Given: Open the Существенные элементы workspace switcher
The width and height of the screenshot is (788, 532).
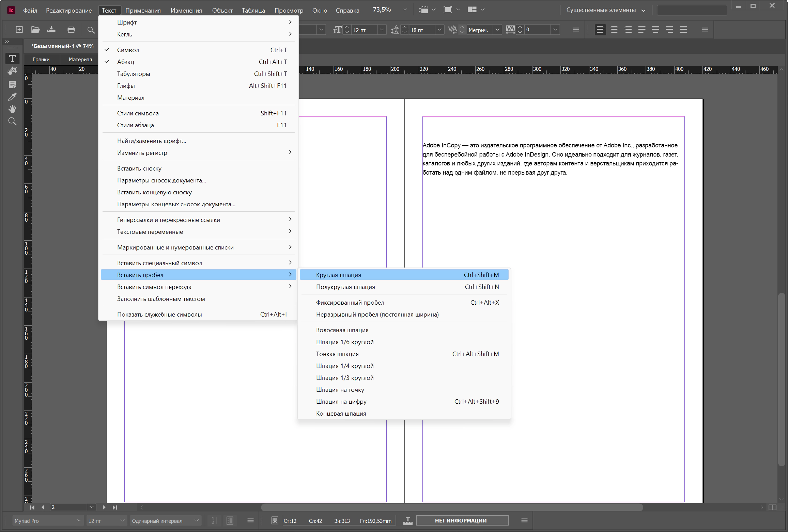Looking at the screenshot, I should pos(606,10).
